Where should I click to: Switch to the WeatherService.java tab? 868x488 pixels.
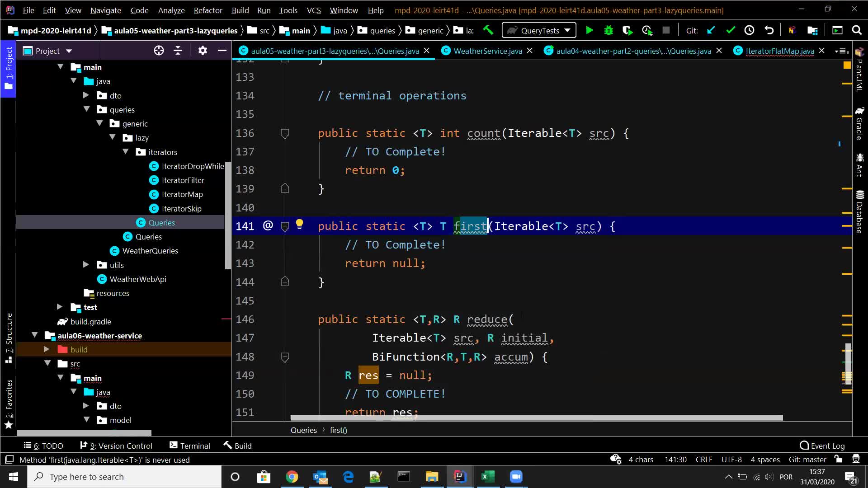tap(488, 51)
